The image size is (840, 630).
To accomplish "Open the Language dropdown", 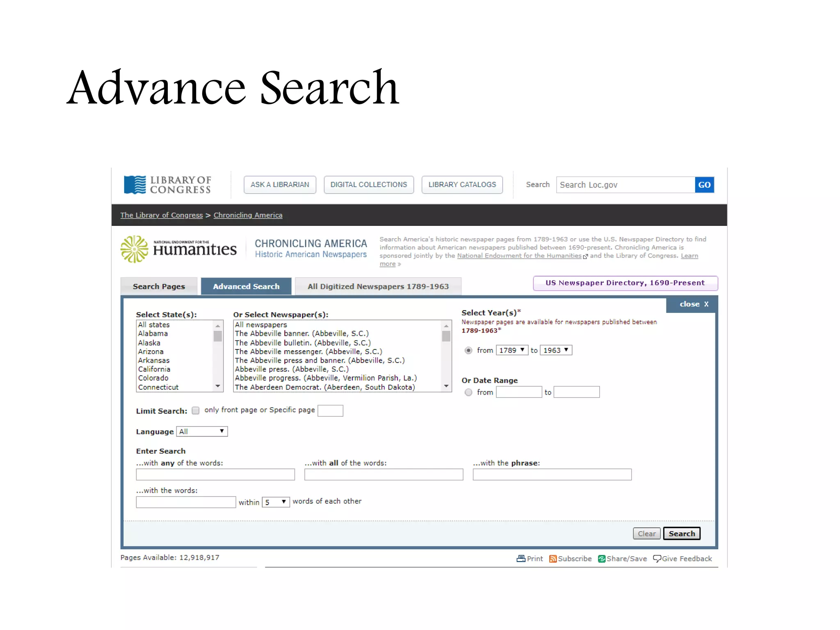I will coord(202,431).
